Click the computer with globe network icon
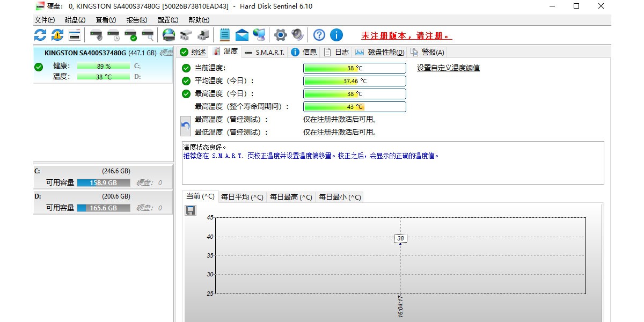Image resolution: width=644 pixels, height=322 pixels. coord(259,35)
